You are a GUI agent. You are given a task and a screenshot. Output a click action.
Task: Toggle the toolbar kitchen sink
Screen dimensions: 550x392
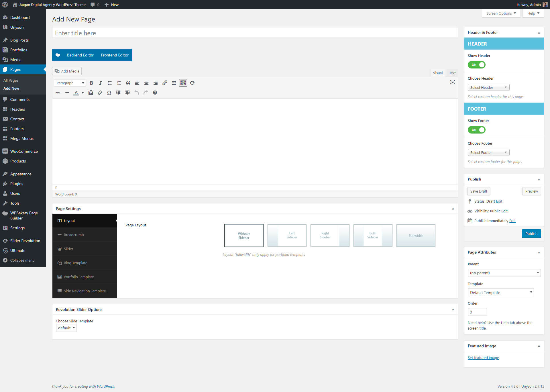[x=183, y=83]
